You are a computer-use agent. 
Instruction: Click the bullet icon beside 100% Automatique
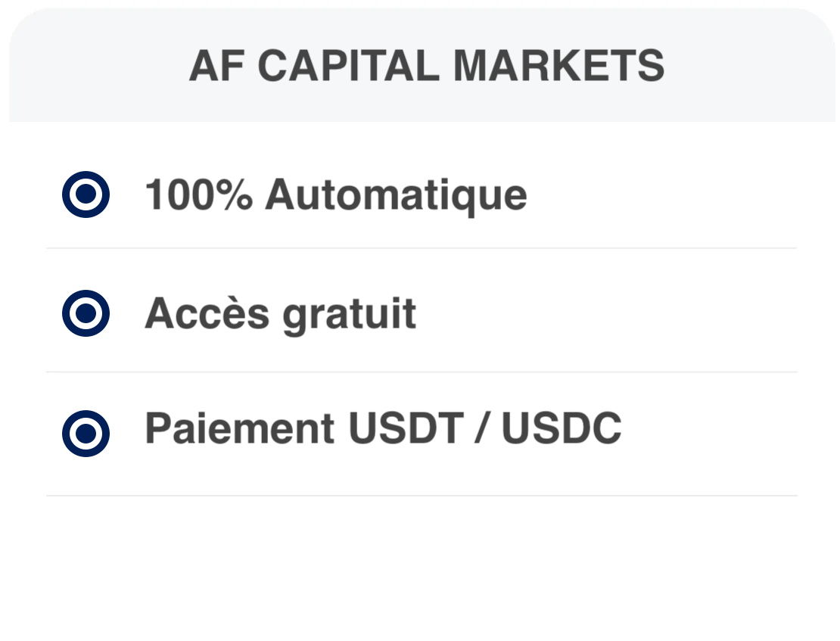[x=86, y=194]
